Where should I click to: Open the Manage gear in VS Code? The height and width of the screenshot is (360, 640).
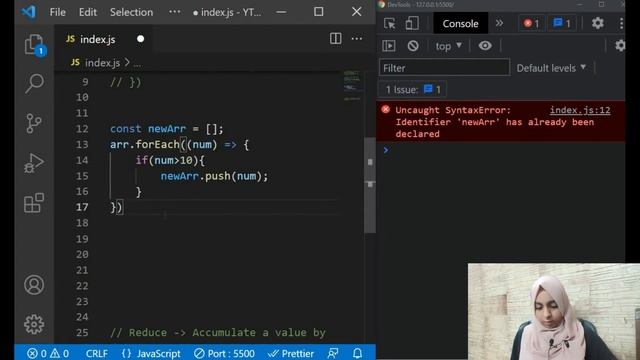[34, 324]
